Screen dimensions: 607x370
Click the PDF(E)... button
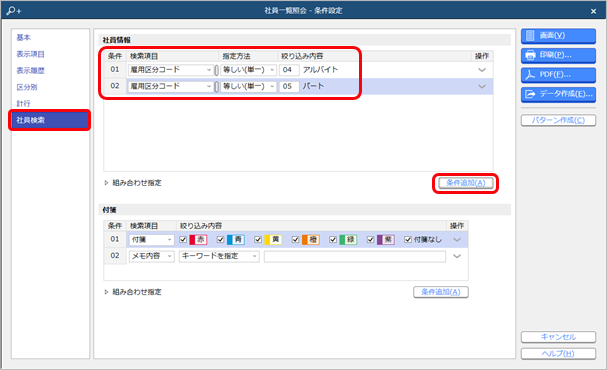pyautogui.click(x=558, y=75)
